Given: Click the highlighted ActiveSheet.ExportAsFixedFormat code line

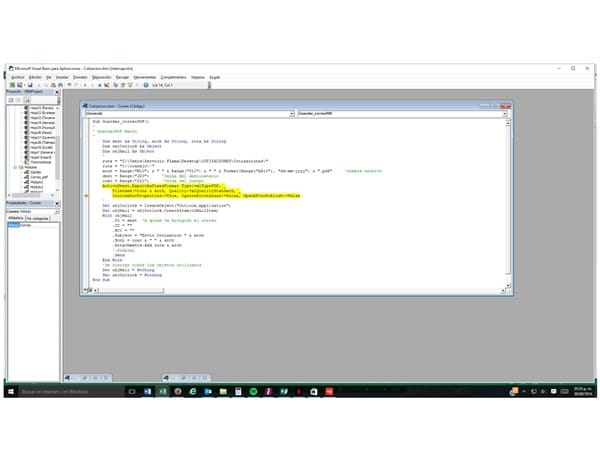Looking at the screenshot, I should pos(164,186).
